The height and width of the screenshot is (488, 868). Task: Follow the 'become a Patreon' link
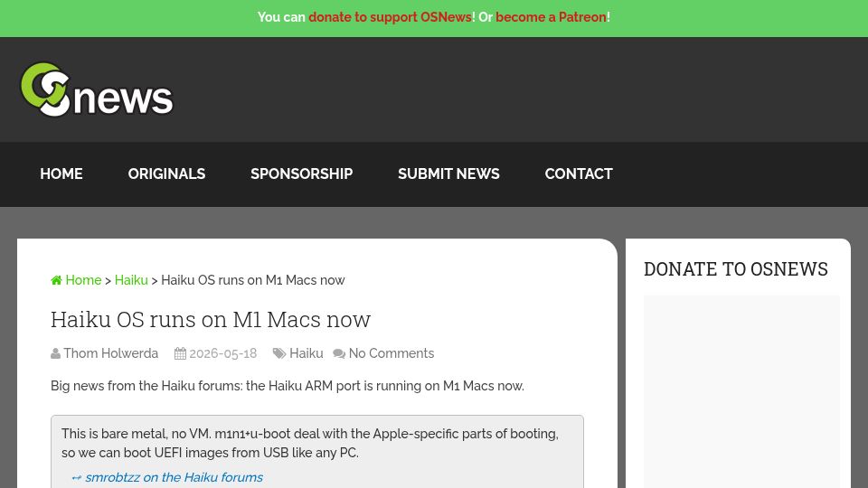pos(551,17)
